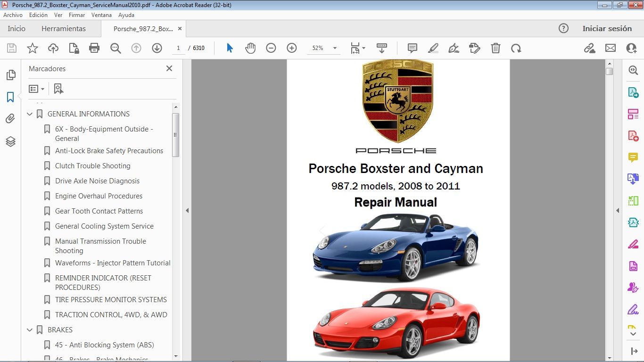Image resolution: width=644 pixels, height=362 pixels.
Task: Select the Hand pan tool
Action: 250,48
